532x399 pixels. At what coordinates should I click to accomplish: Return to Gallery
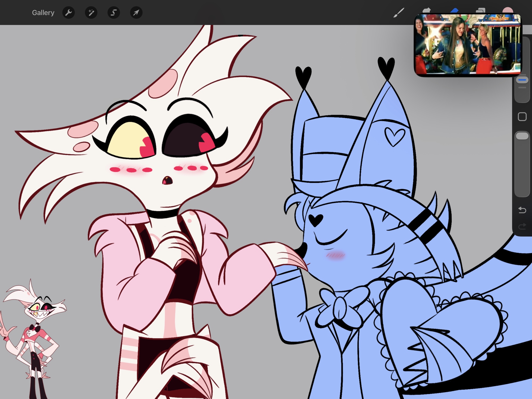tap(43, 13)
